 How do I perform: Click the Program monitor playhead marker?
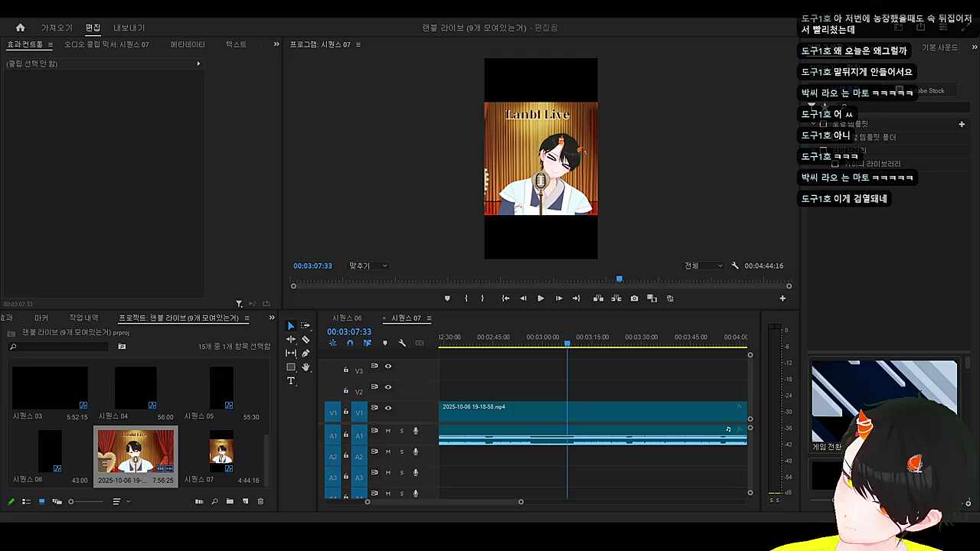coord(619,279)
